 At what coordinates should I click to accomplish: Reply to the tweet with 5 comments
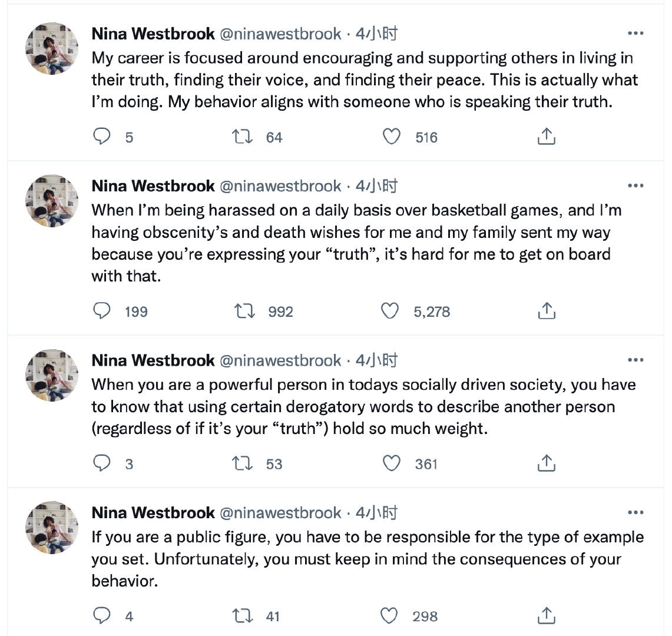click(102, 137)
